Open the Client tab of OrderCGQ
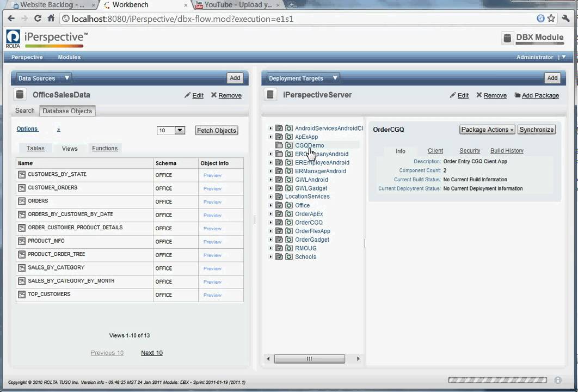 435,151
